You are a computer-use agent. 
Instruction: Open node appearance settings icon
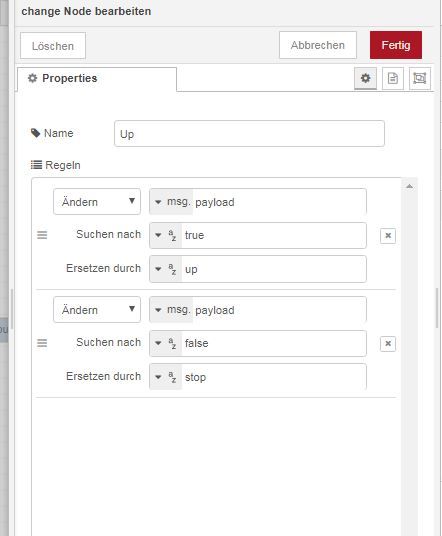[x=419, y=79]
